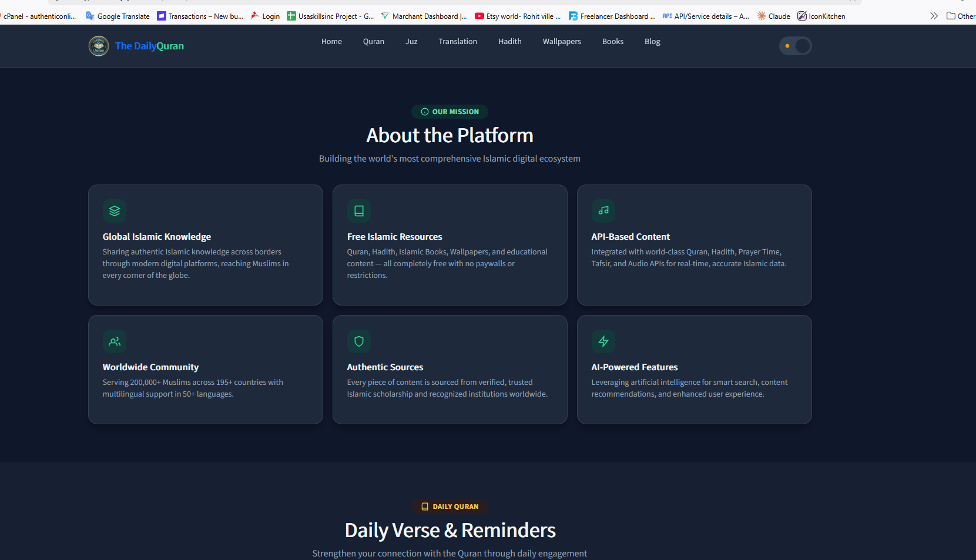
Task: Expand the bookmarks overflow chevron
Action: pyautogui.click(x=934, y=16)
